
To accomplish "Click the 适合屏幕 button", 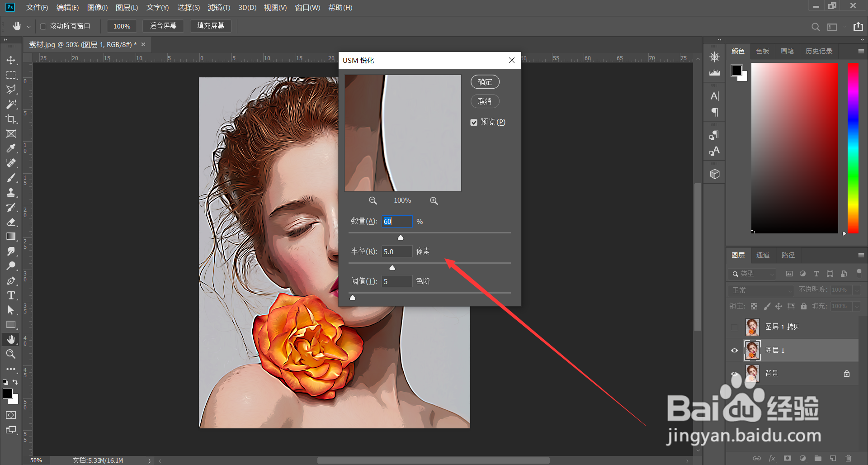I will point(163,26).
